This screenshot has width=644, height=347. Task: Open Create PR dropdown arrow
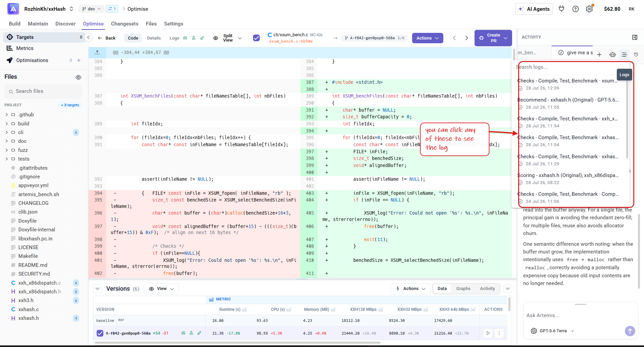(x=506, y=38)
